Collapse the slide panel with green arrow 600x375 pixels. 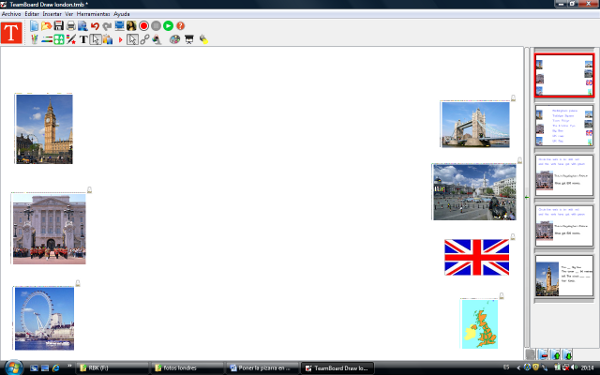527,197
